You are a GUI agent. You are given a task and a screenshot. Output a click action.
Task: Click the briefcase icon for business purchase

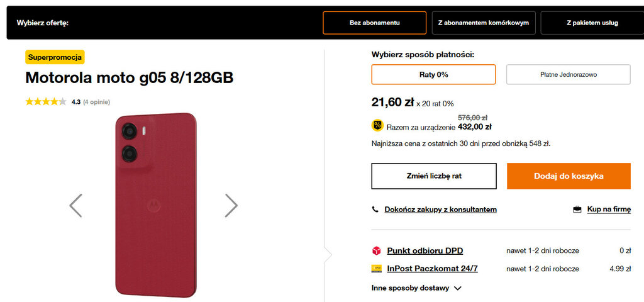577,210
